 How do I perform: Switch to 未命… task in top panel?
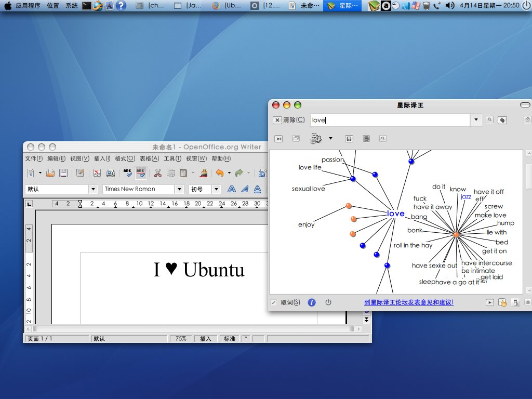pos(304,5)
